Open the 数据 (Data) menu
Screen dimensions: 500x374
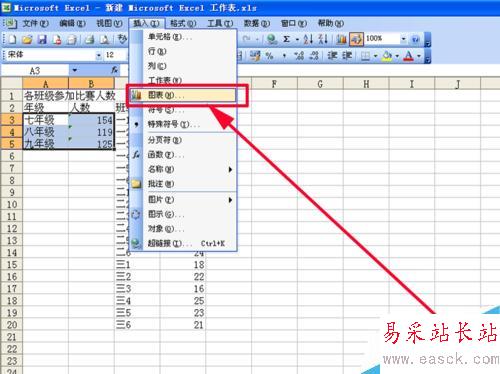257,23
